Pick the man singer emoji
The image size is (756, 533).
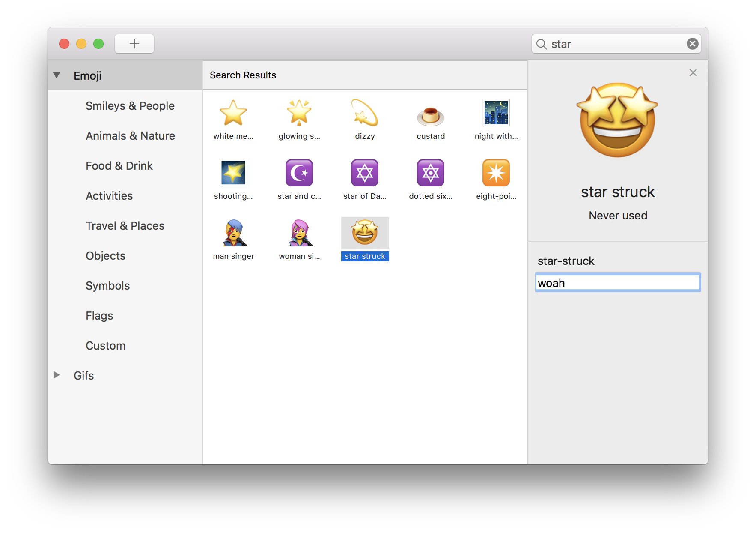[234, 233]
